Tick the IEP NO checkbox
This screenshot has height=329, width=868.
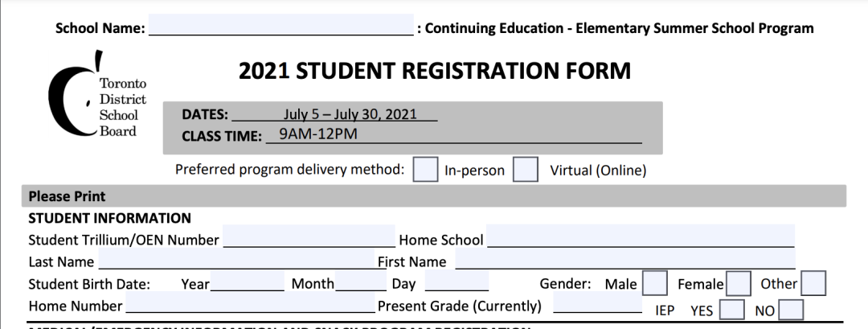pyautogui.click(x=791, y=309)
